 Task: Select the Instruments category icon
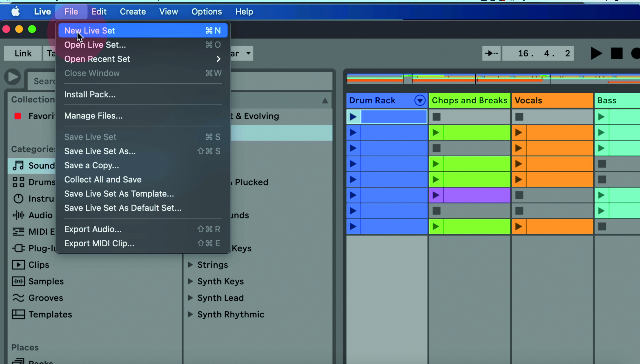18,199
